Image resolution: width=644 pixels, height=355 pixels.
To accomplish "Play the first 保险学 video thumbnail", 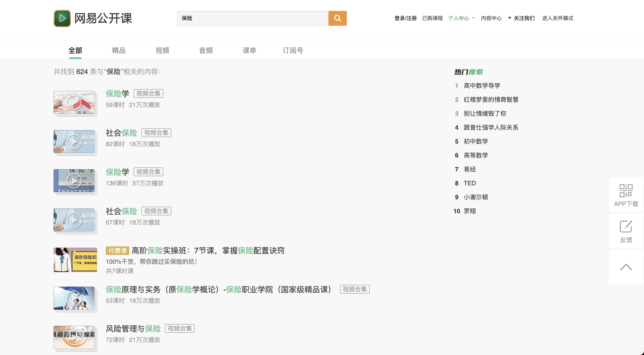I will pos(74,102).
